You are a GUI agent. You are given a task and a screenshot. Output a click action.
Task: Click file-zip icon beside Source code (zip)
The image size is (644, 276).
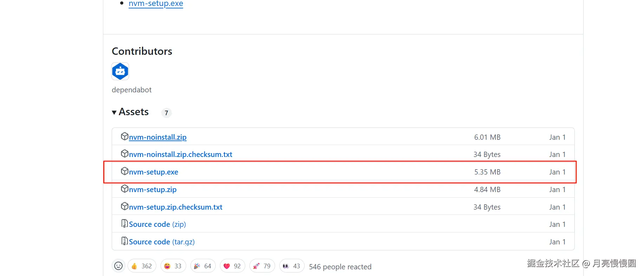(x=124, y=223)
